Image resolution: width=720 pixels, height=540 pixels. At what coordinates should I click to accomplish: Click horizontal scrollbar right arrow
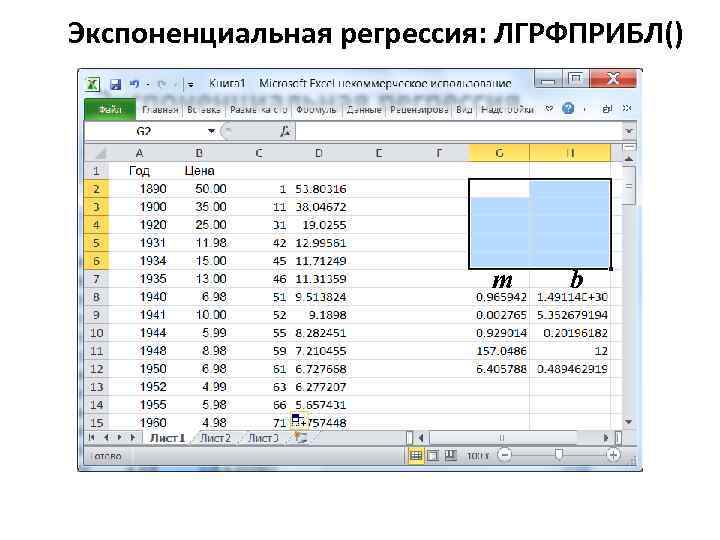pyautogui.click(x=607, y=438)
